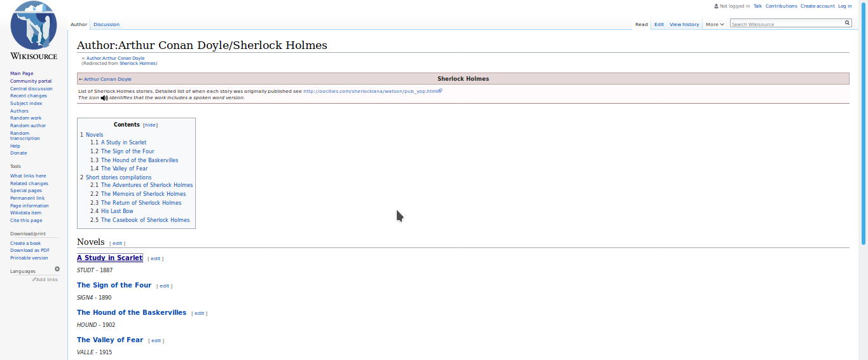Viewport: 868px width, 360px height.
Task: Hide the Contents table
Action: 151,125
